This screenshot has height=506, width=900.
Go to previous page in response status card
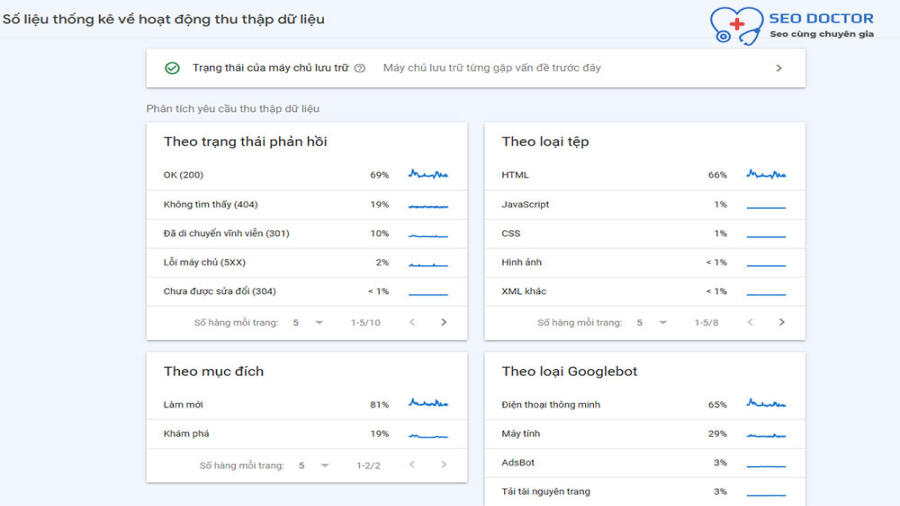pos(412,322)
